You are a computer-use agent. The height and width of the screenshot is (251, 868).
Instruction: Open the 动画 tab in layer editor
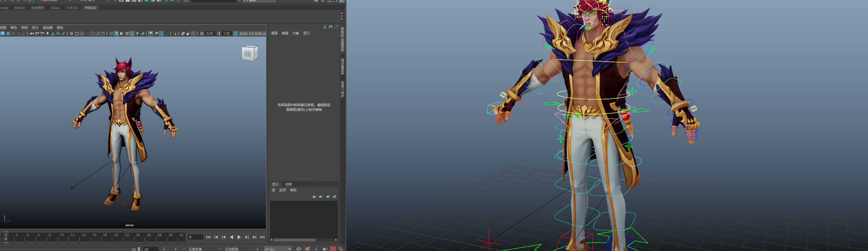(x=288, y=184)
